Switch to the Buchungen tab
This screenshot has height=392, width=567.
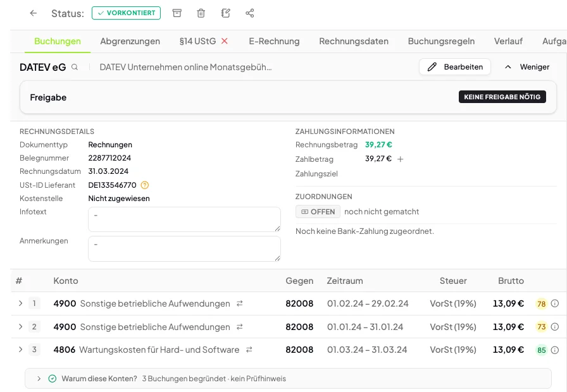(x=58, y=41)
